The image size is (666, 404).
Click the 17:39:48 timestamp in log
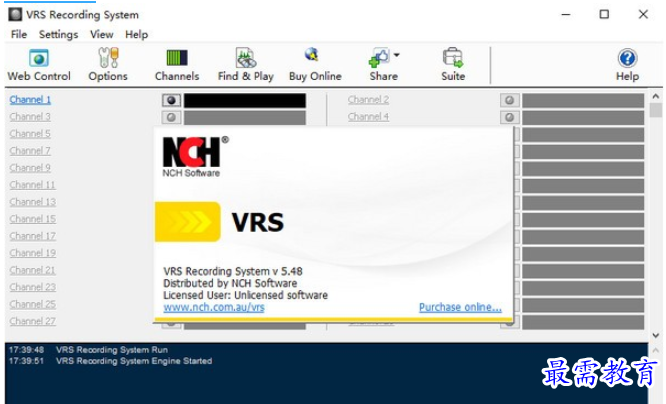click(26, 350)
